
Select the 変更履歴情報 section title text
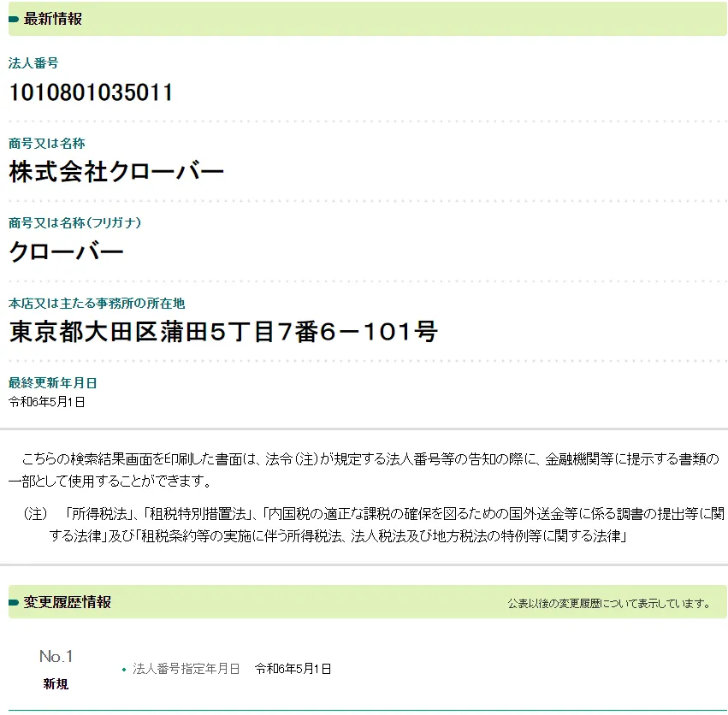[x=68, y=602]
